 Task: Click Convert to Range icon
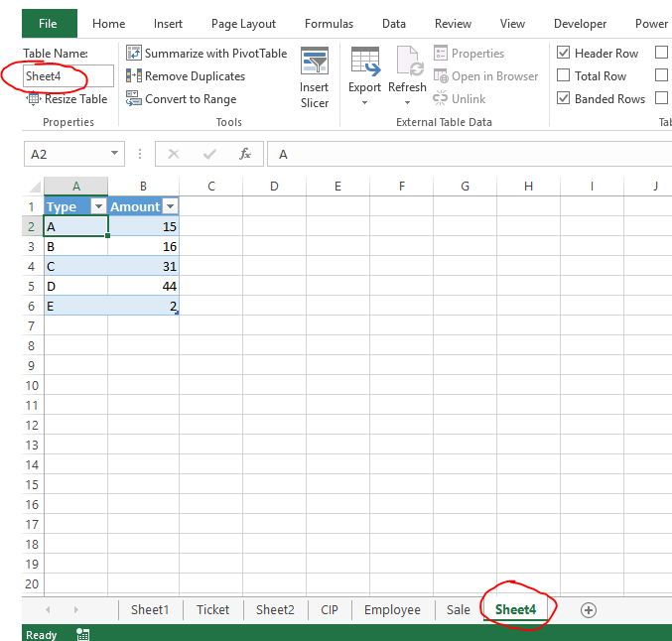(134, 98)
